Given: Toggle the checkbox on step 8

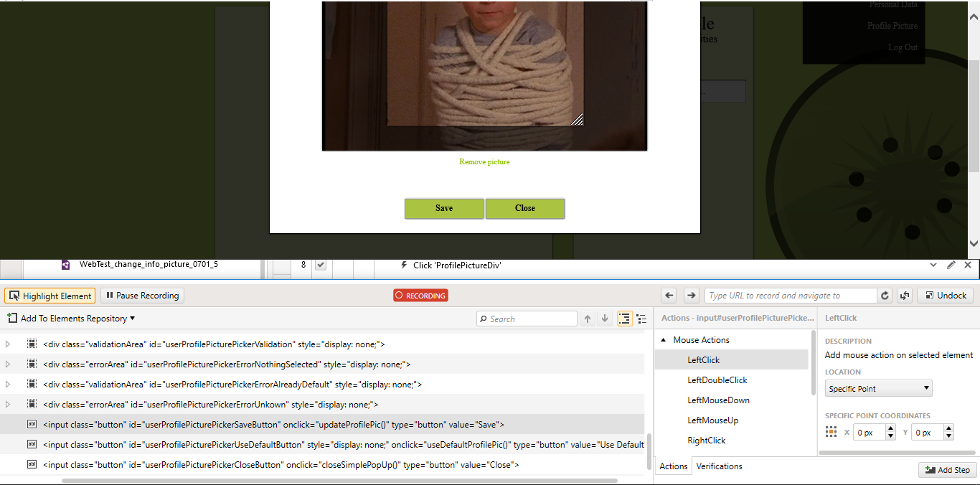Looking at the screenshot, I should coord(321,265).
